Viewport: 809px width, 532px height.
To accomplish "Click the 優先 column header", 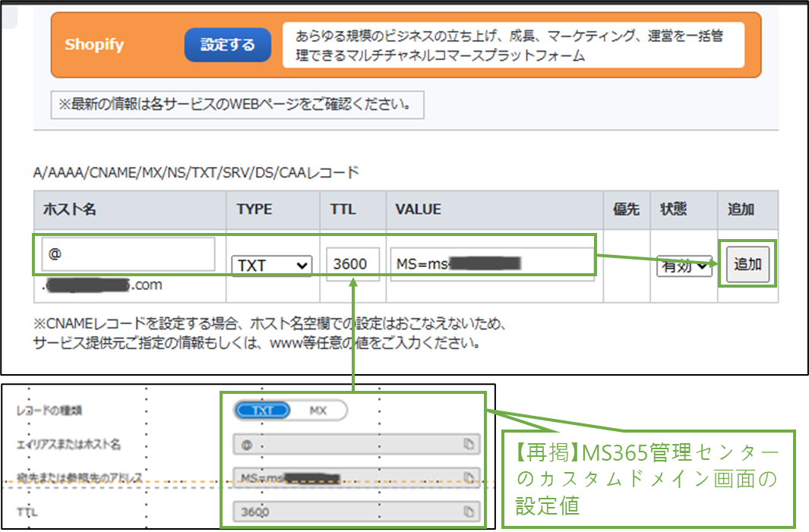I will point(627,209).
